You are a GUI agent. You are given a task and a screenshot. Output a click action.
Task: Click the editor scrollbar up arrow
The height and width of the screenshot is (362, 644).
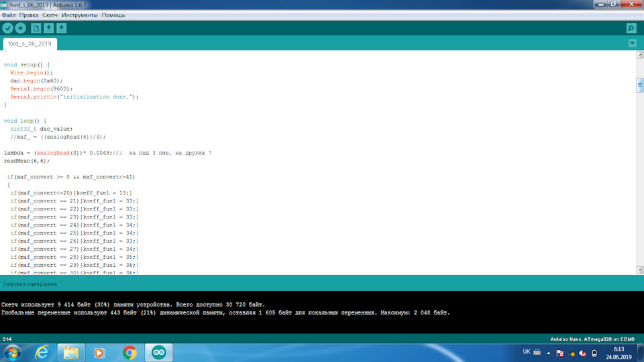pyautogui.click(x=640, y=54)
